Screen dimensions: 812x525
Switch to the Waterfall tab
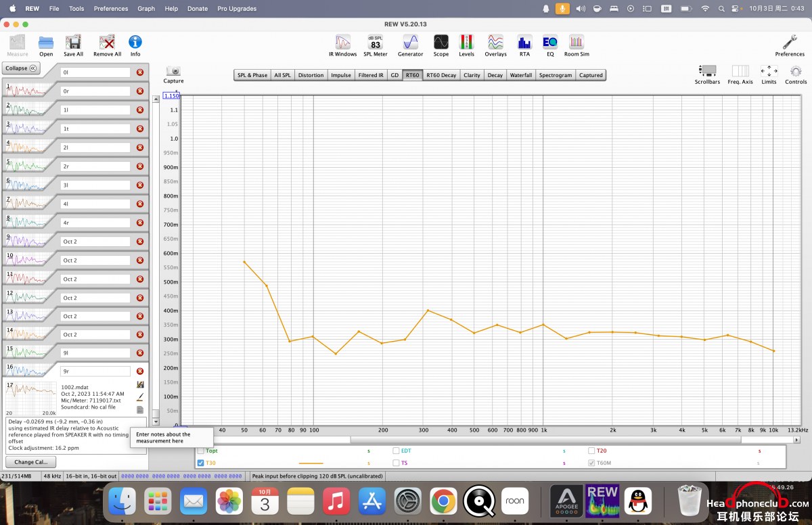[521, 75]
